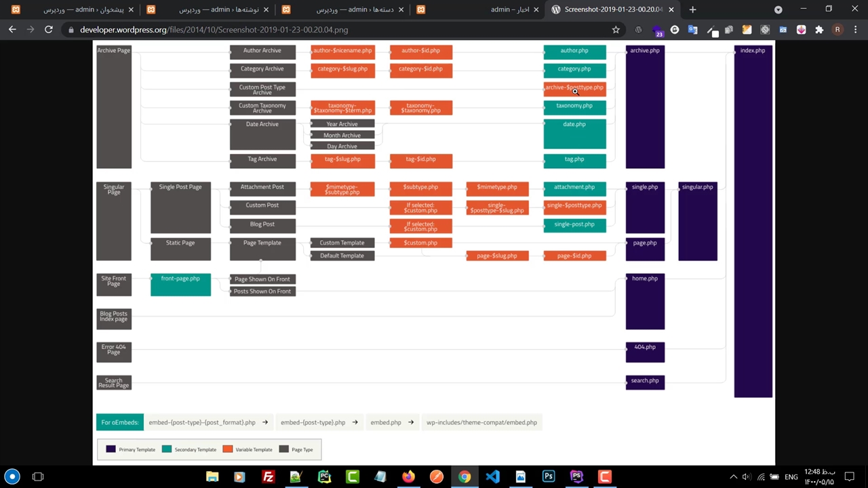The width and height of the screenshot is (868, 488).
Task: Click the volume speaker icon in tray
Action: pyautogui.click(x=747, y=476)
